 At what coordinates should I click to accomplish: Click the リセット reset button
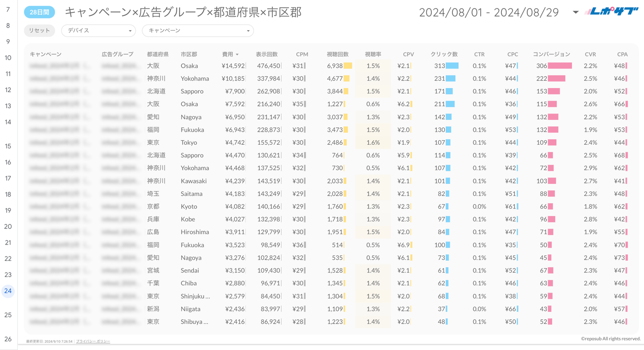(x=39, y=30)
